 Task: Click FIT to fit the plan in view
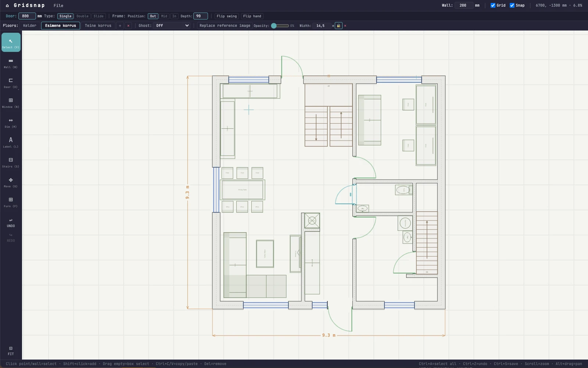tap(11, 350)
